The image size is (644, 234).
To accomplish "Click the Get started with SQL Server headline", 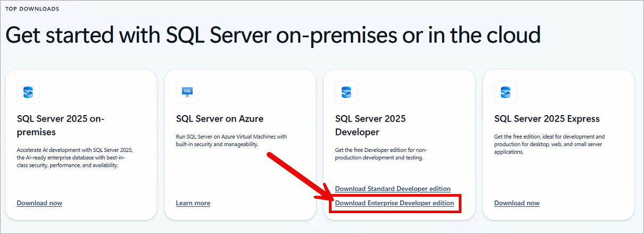I will click(x=273, y=35).
